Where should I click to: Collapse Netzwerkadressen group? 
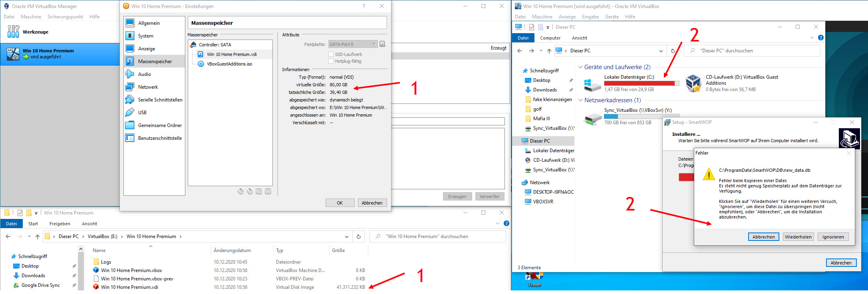(580, 100)
